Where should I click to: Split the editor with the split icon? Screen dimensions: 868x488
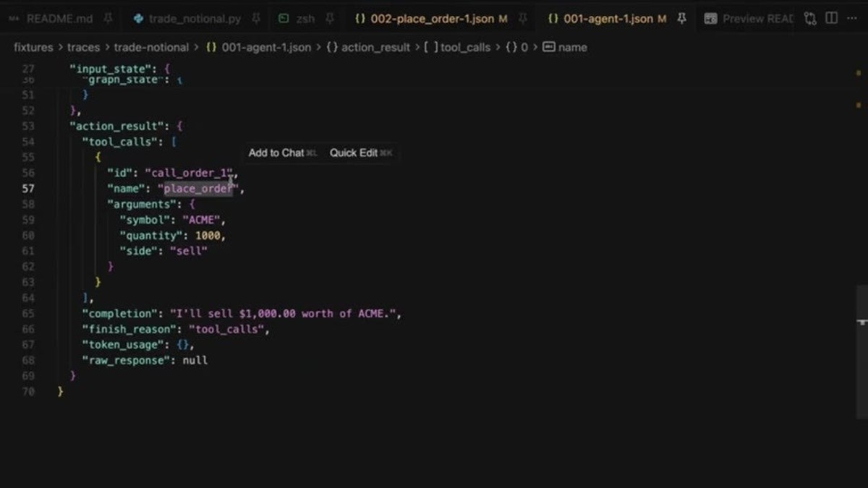832,19
